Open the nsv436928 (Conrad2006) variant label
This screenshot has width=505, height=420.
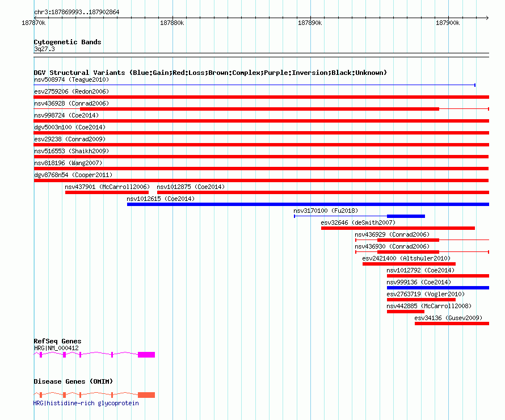71,103
